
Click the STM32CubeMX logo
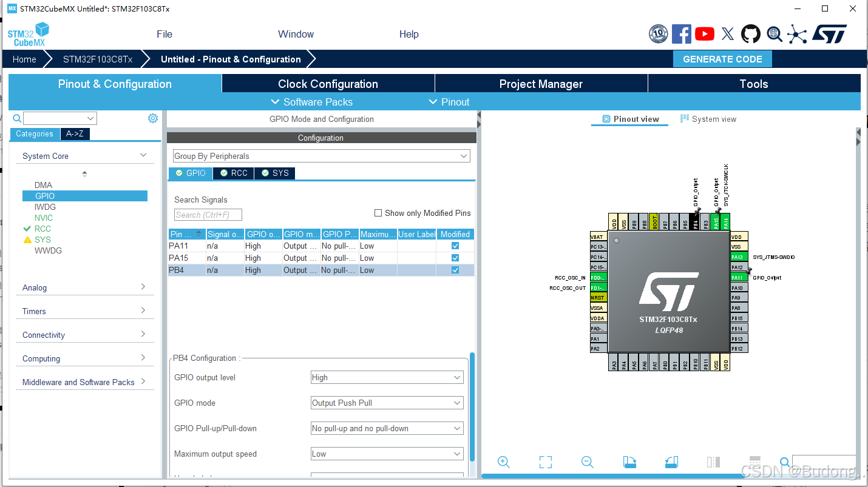[29, 35]
